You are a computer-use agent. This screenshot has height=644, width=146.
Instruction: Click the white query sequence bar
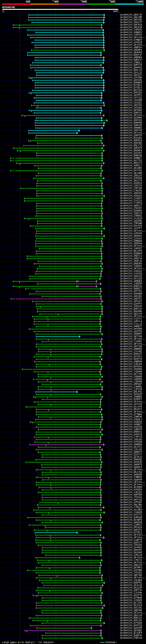coord(60,10)
